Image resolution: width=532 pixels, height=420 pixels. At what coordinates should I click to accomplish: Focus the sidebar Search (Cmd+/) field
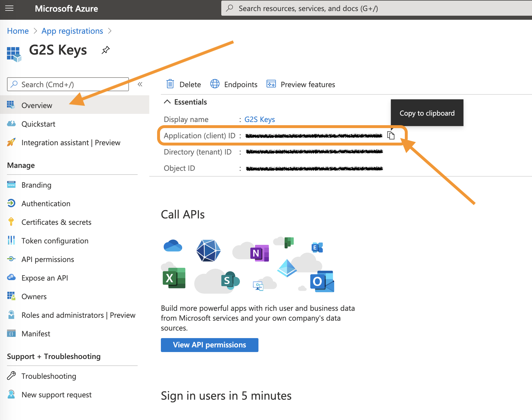click(68, 84)
